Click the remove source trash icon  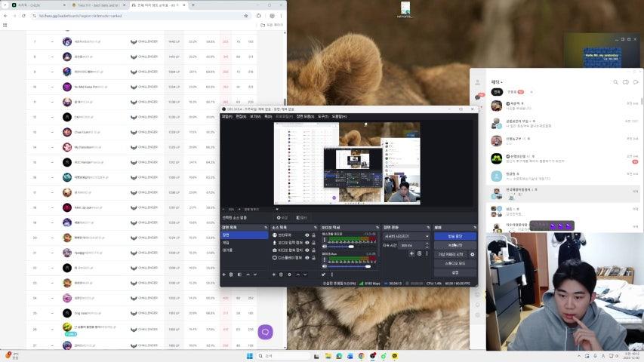[x=282, y=275]
